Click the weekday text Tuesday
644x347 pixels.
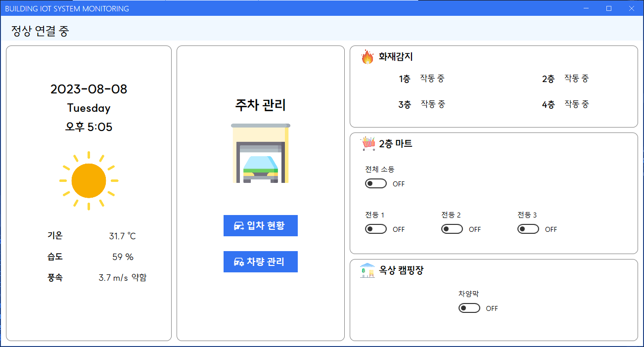point(89,108)
